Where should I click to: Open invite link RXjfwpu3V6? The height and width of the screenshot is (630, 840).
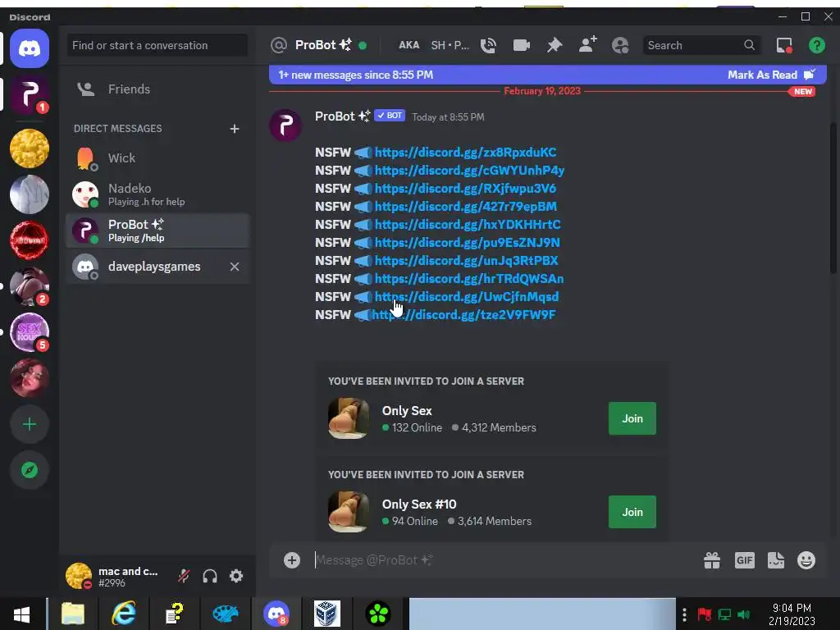(x=465, y=189)
